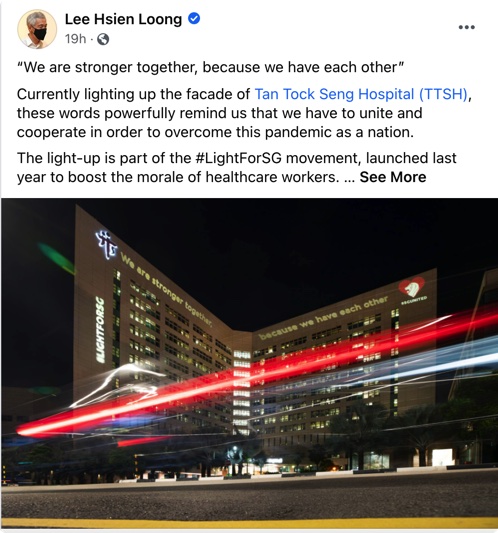The image size is (498, 533).
Task: Click the quoted first line of the post
Action: (211, 67)
